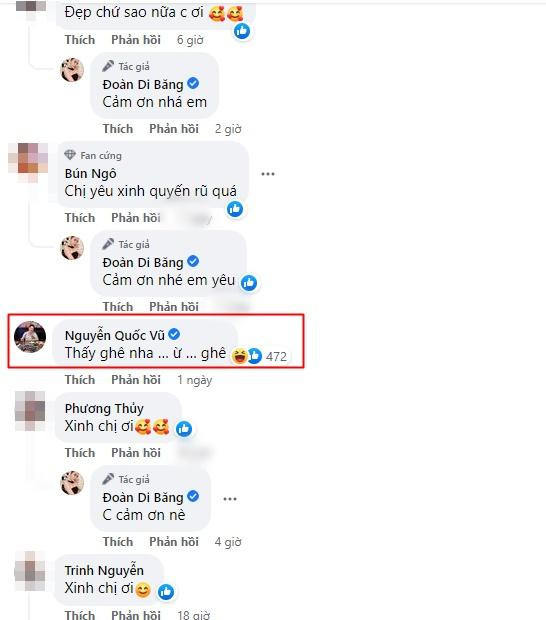Click the verified badge next to Nguyễn Quốc Vũ

pyautogui.click(x=174, y=335)
